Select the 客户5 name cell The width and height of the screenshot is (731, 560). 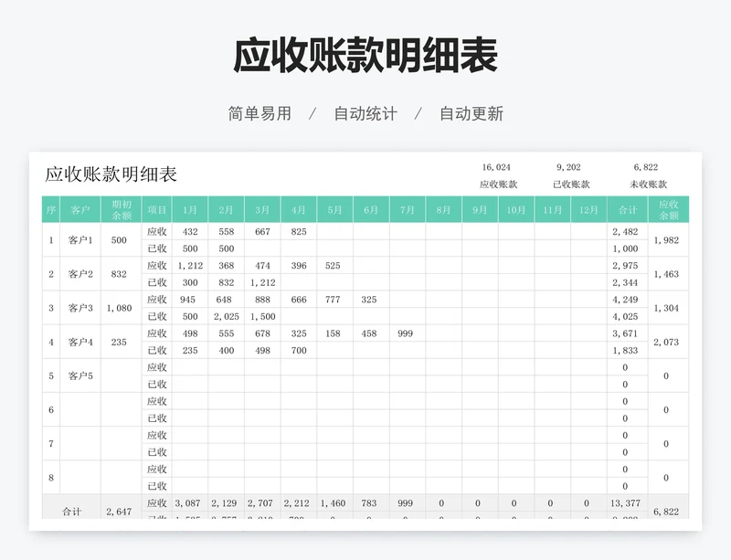click(x=80, y=375)
